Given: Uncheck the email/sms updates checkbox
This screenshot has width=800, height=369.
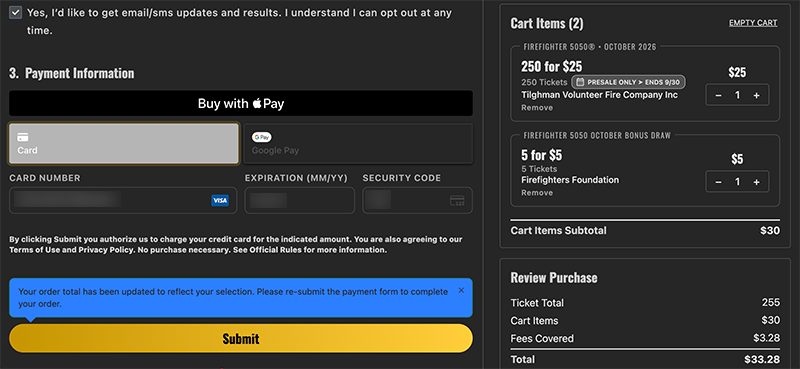Looking at the screenshot, I should (x=15, y=13).
